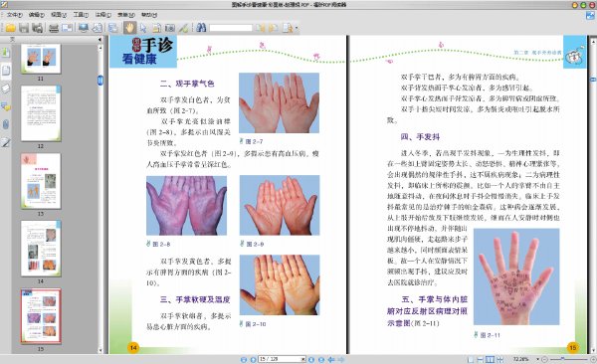
Task: Switch to single page view mode
Action: click(x=471, y=359)
